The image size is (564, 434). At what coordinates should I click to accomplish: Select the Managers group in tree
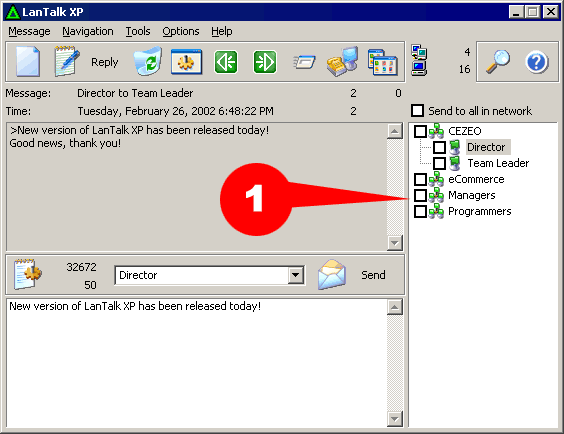(472, 195)
